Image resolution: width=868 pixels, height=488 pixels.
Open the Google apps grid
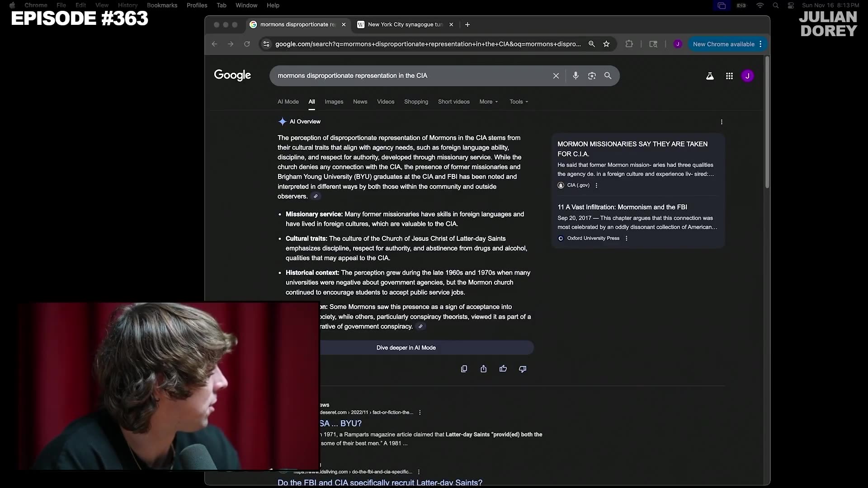(729, 76)
